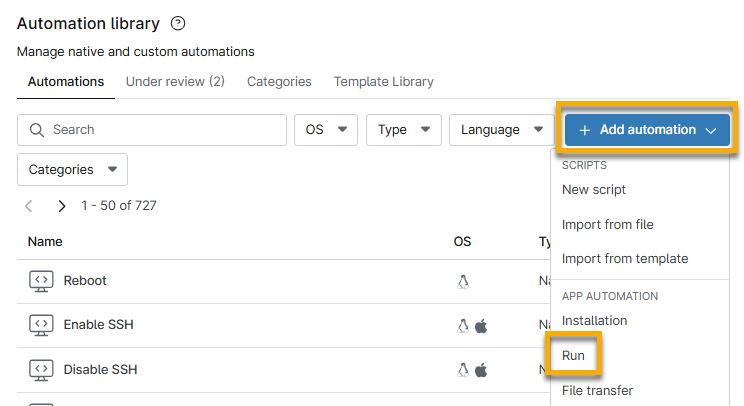This screenshot has width=744, height=406.
Task: Expand the Categories filter dropdown
Action: click(72, 170)
